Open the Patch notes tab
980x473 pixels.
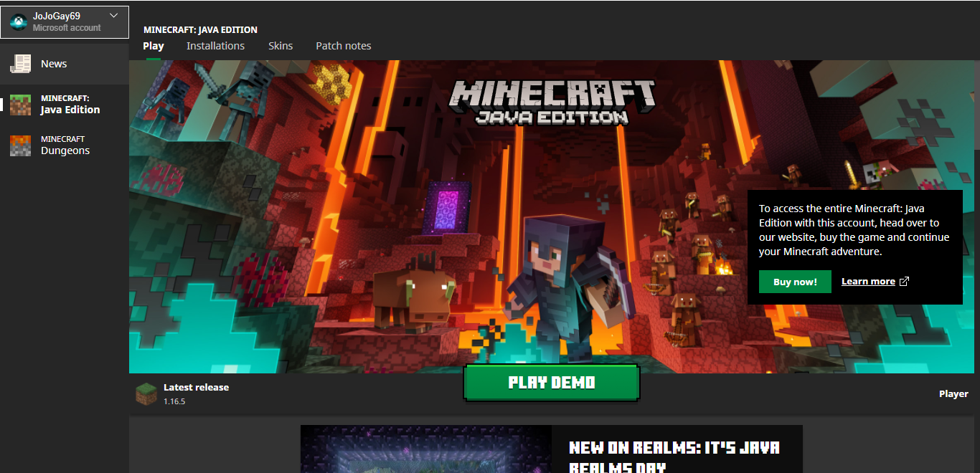pos(344,46)
